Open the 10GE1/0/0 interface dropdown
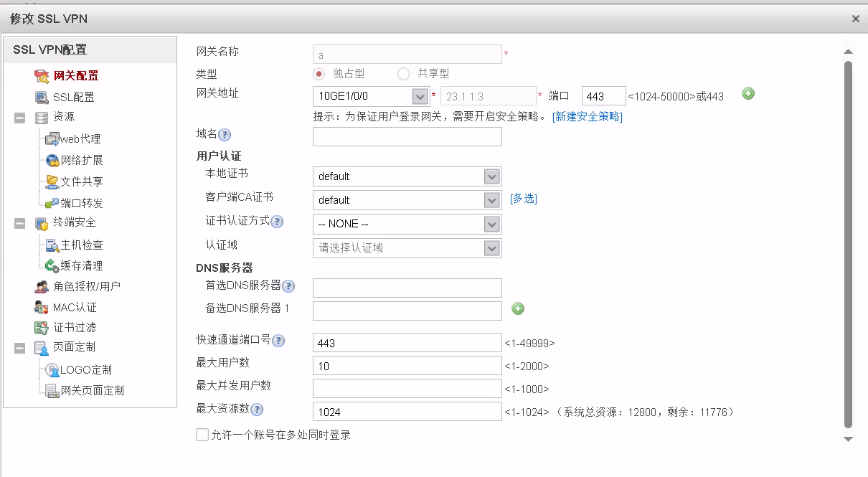The height and width of the screenshot is (477, 868). [420, 96]
